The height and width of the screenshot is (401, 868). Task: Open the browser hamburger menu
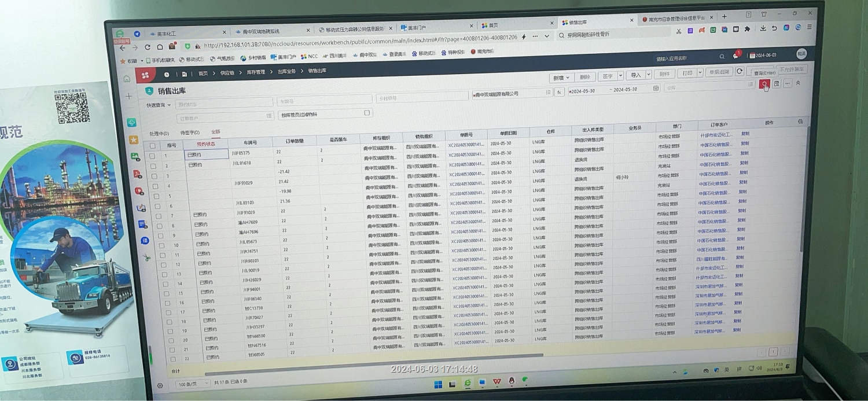[809, 27]
